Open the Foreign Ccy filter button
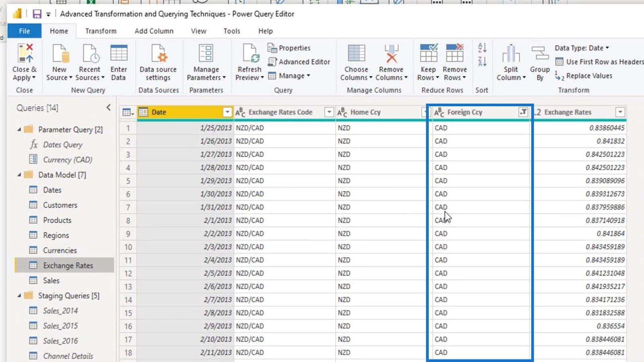The width and height of the screenshot is (644, 362). (523, 112)
